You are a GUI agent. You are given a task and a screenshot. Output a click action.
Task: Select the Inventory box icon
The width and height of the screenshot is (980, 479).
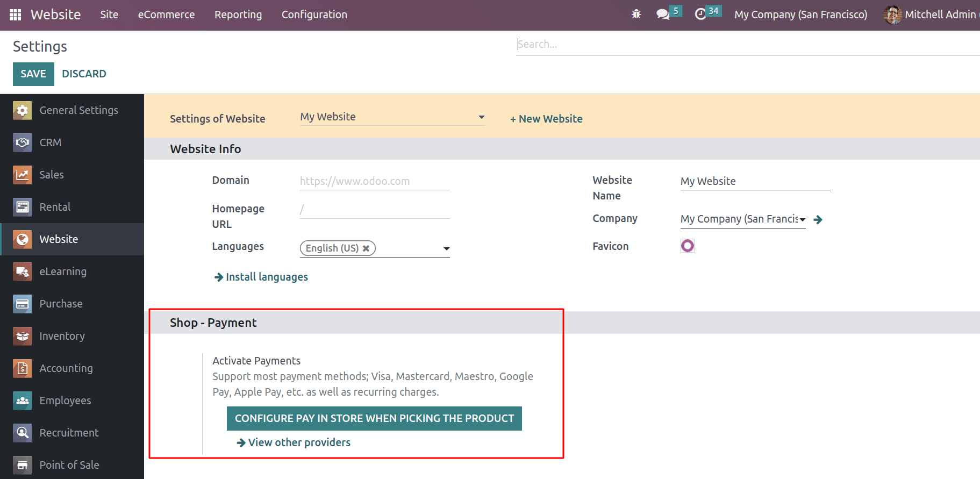(x=23, y=336)
